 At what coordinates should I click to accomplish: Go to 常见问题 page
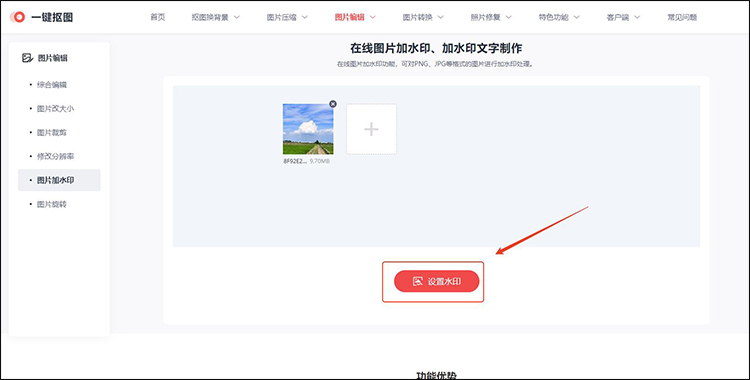(x=682, y=17)
